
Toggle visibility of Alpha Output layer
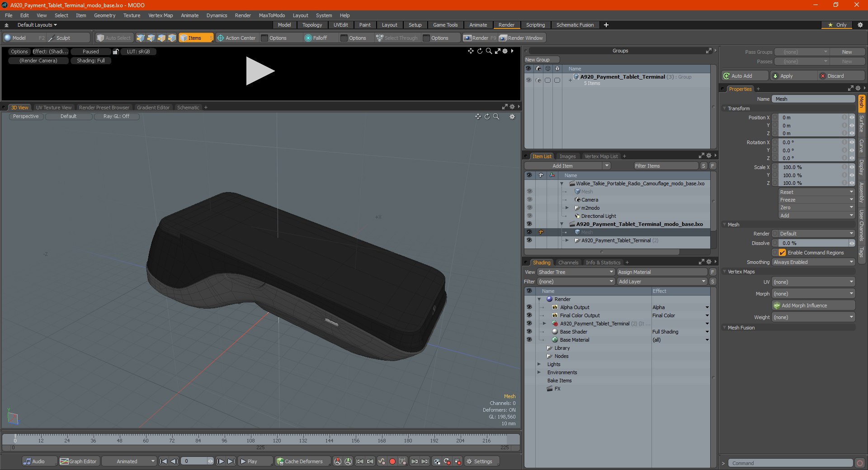529,307
